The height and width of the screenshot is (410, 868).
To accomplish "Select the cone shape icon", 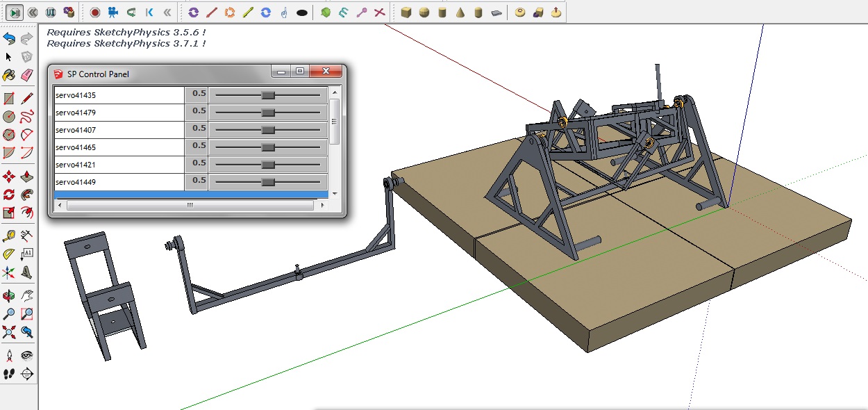I will (460, 12).
